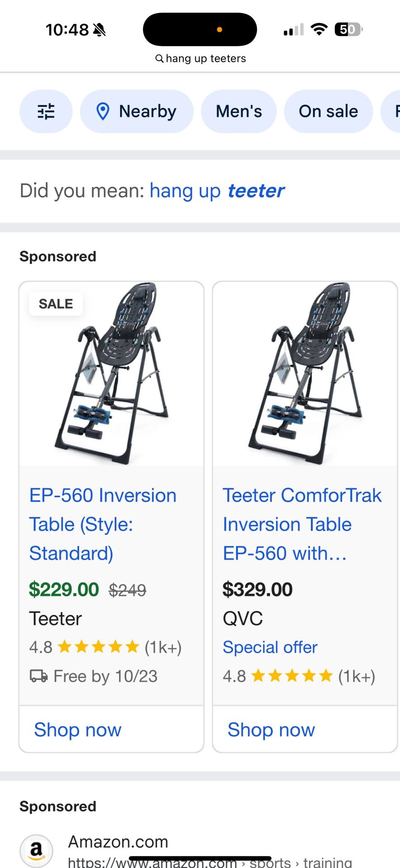Click 'hang up teeter' suggestion link
Viewport: 400px width, 868px height.
[x=217, y=191]
